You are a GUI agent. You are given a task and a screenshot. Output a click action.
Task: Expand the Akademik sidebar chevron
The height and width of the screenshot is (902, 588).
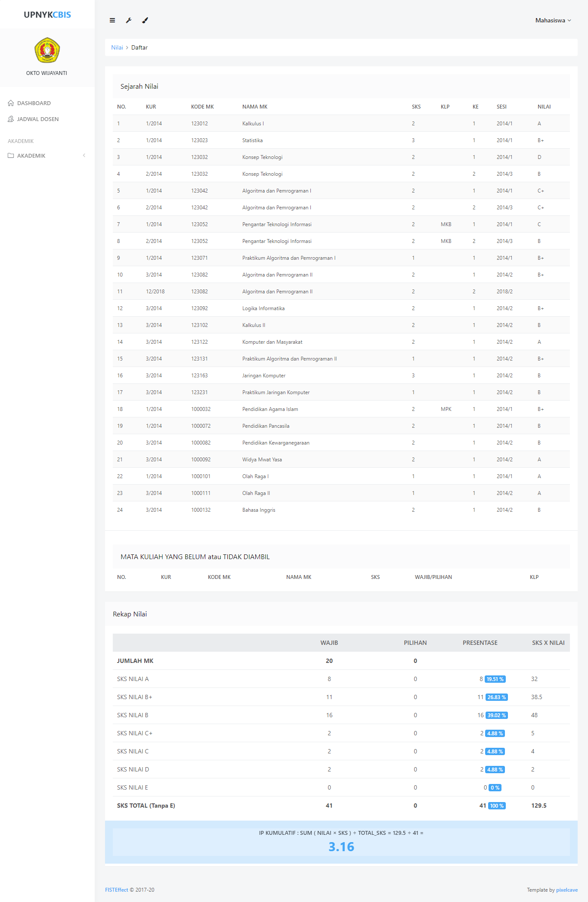tap(84, 156)
